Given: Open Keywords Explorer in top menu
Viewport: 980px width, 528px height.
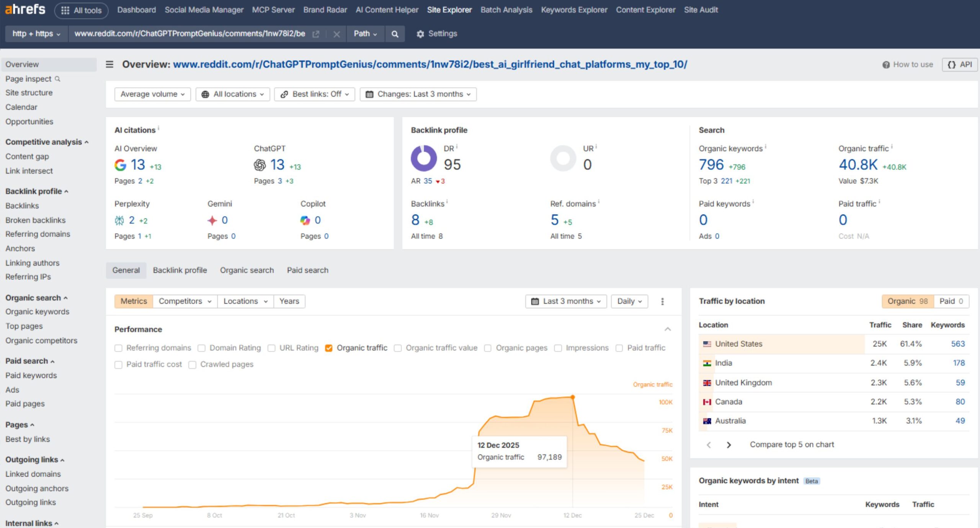Looking at the screenshot, I should tap(574, 10).
